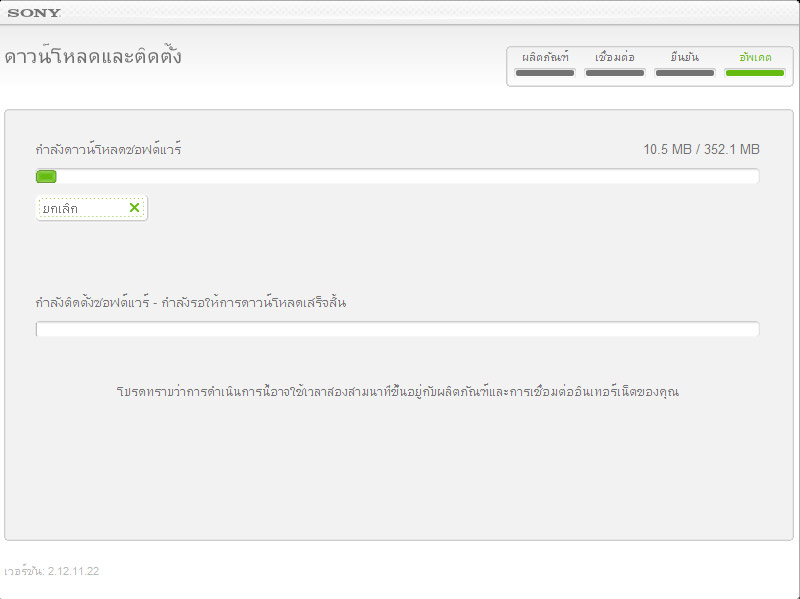Click the กำลังติดตั้งซอฟต์แวร์ waiting status label
Image resolution: width=800 pixels, height=599 pixels.
click(191, 303)
